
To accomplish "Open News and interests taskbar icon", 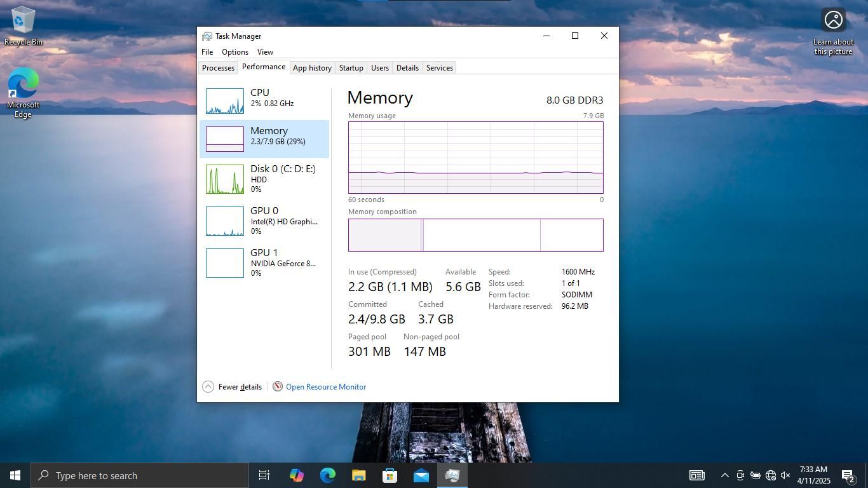I will (697, 475).
